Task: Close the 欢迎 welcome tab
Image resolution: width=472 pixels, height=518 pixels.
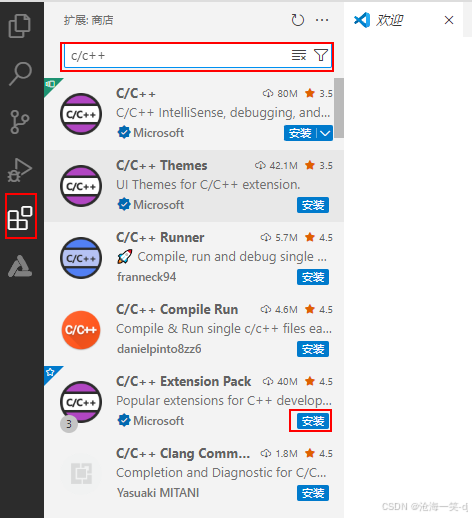Action: (449, 20)
